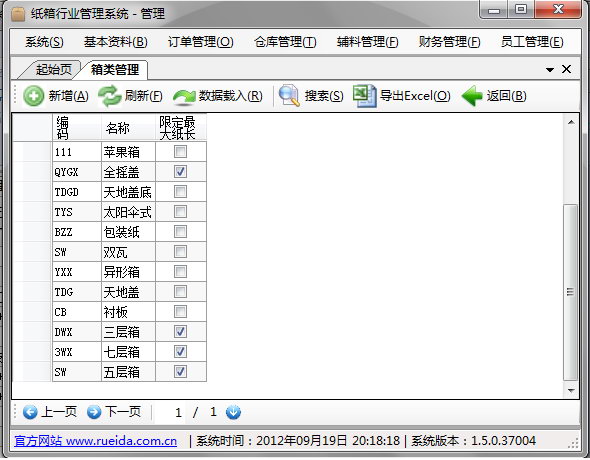Click the 导出Excel export icon
This screenshot has width=590, height=460.
pyautogui.click(x=364, y=96)
